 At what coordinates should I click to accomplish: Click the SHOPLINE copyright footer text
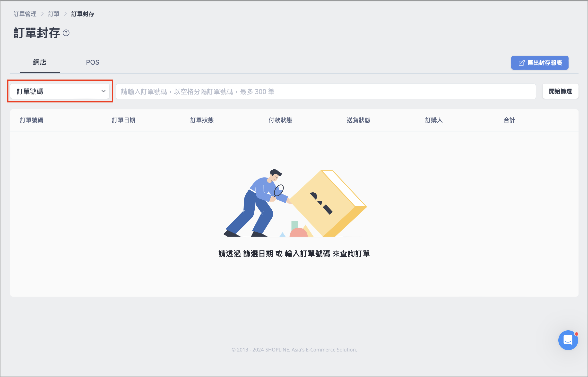click(x=294, y=350)
